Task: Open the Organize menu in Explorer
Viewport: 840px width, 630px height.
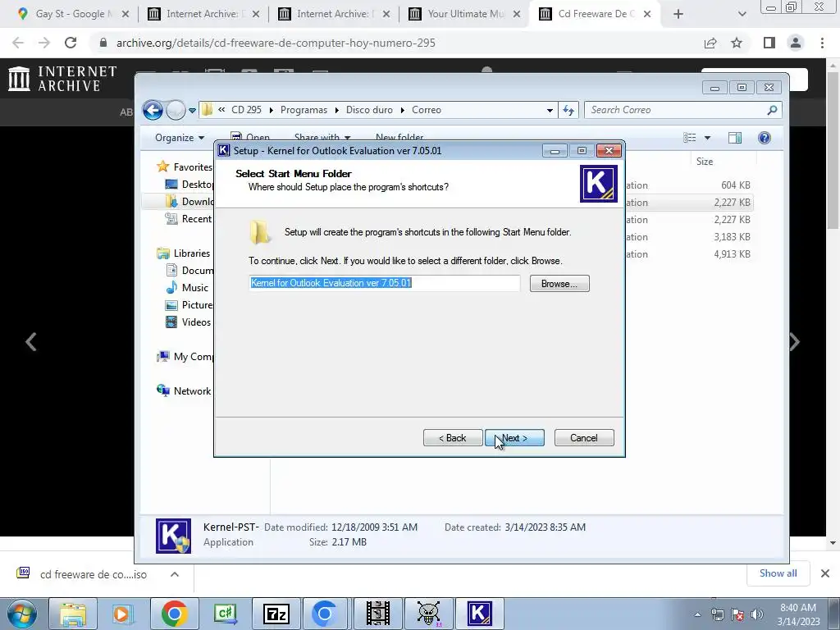Action: 180,138
